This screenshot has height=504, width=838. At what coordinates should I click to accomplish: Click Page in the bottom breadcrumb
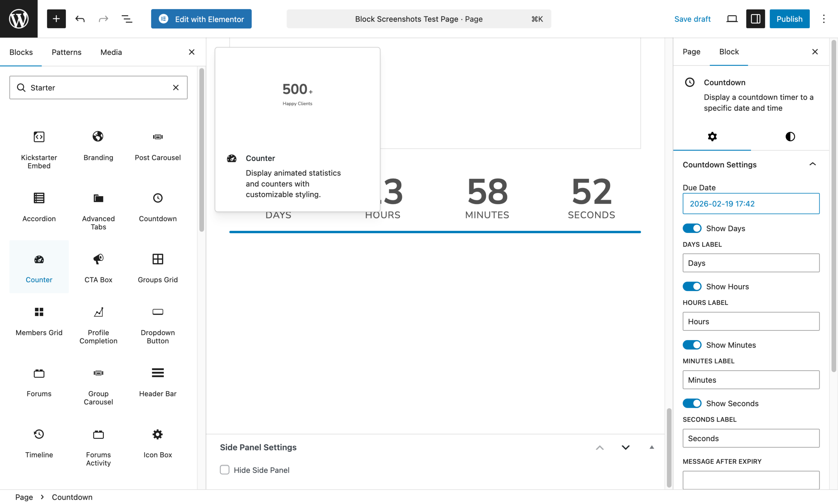point(24,497)
